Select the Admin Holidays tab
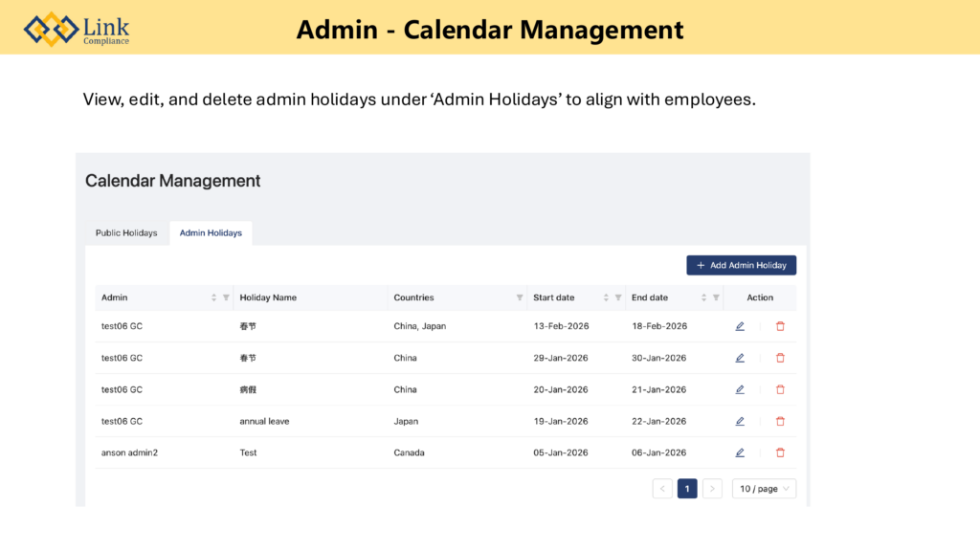 (x=211, y=232)
